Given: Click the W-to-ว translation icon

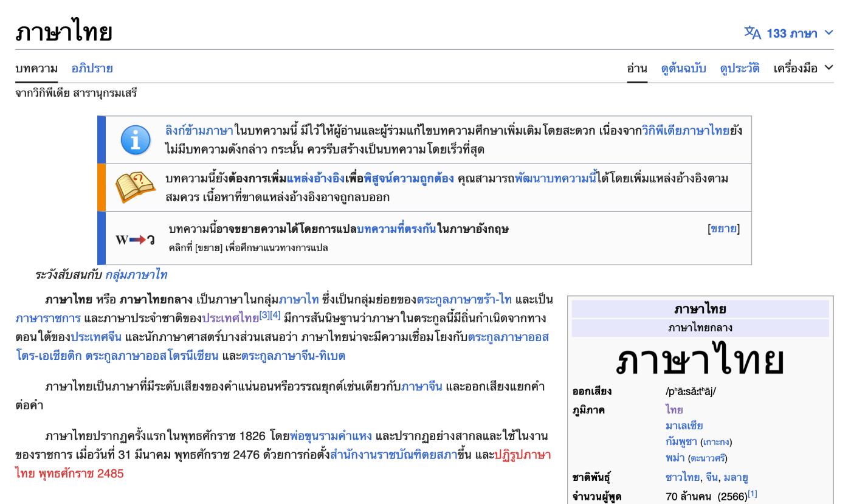Looking at the screenshot, I should click(136, 239).
